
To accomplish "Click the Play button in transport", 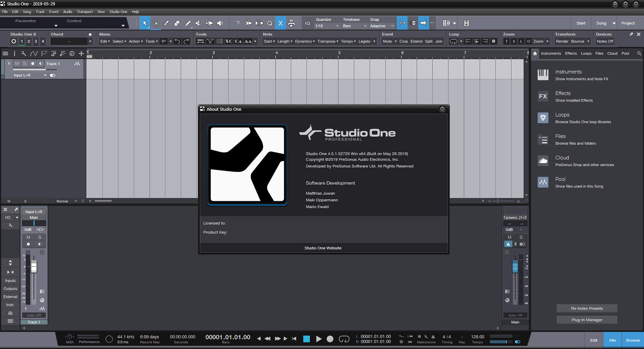I will (x=319, y=339).
